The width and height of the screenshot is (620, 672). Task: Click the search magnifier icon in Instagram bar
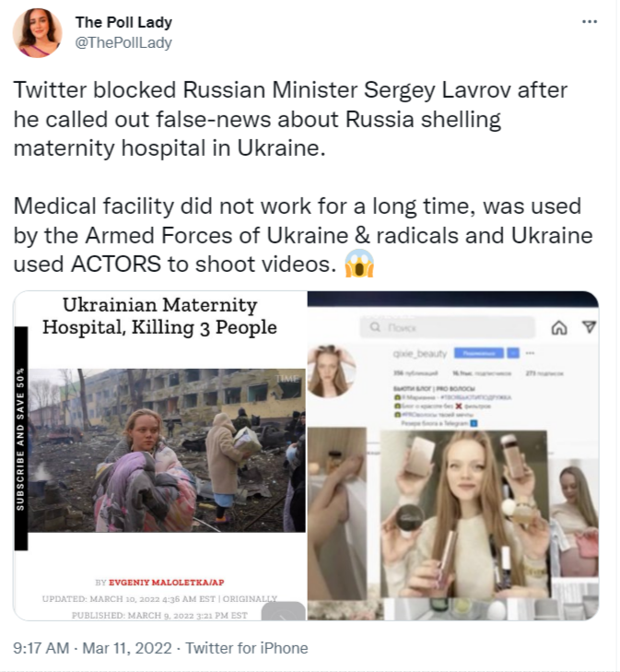[x=375, y=327]
